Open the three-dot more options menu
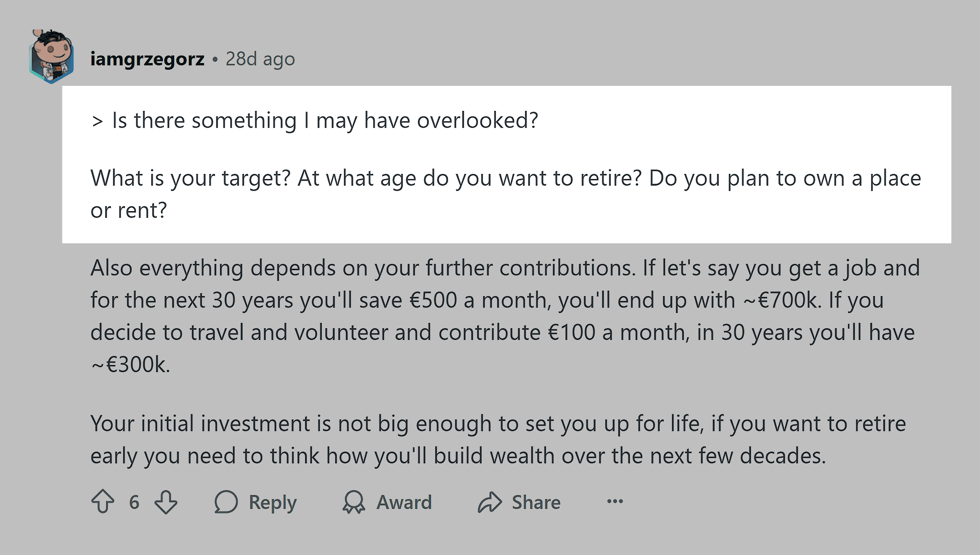980x555 pixels. click(615, 501)
